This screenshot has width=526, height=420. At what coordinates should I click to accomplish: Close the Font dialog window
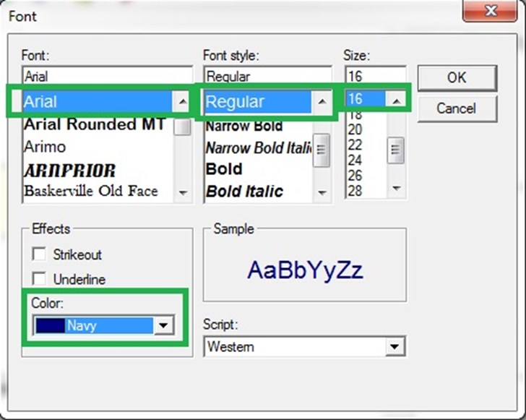(x=489, y=11)
